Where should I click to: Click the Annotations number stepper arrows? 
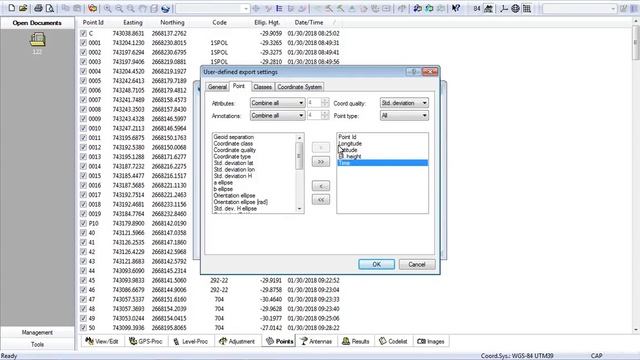(325, 116)
